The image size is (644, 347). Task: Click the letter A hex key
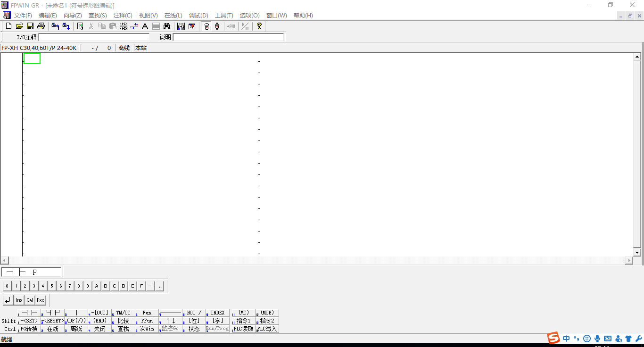point(97,286)
